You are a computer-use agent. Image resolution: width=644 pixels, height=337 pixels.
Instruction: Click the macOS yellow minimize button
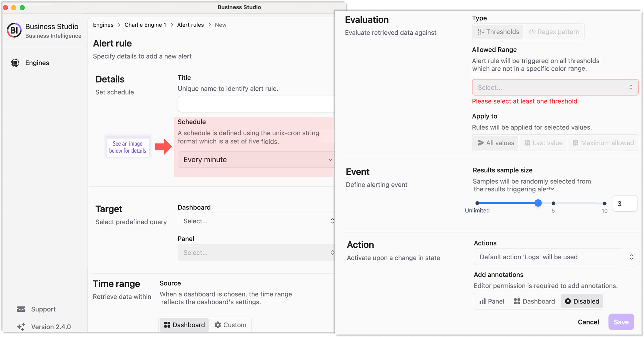click(14, 7)
